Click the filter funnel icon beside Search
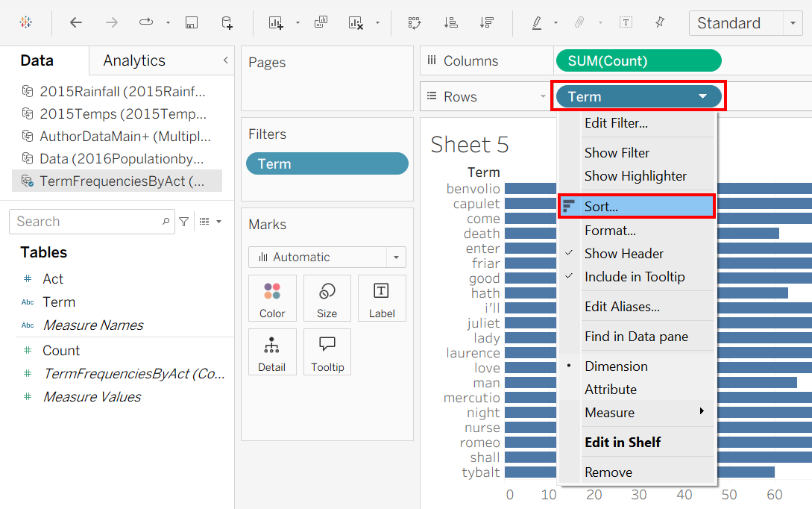 (x=184, y=222)
